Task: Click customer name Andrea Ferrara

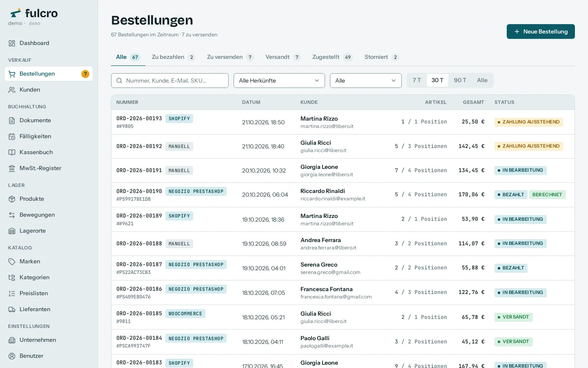Action: [321, 240]
